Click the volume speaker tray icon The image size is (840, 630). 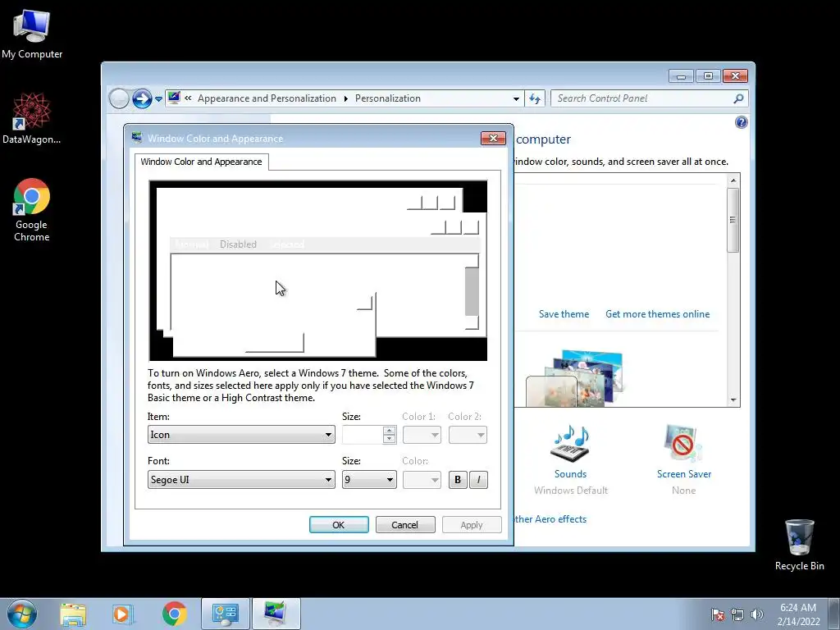click(x=757, y=615)
